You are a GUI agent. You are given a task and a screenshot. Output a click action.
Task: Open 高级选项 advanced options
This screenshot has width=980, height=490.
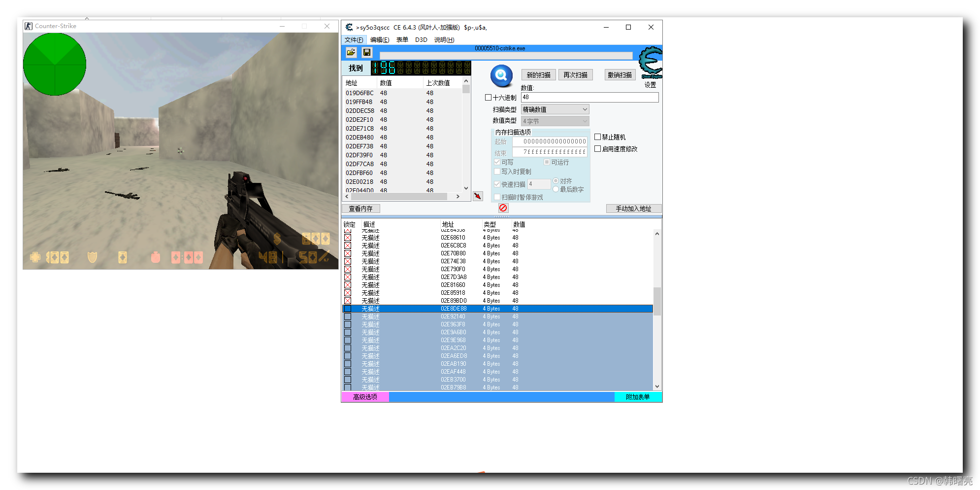pyautogui.click(x=365, y=397)
